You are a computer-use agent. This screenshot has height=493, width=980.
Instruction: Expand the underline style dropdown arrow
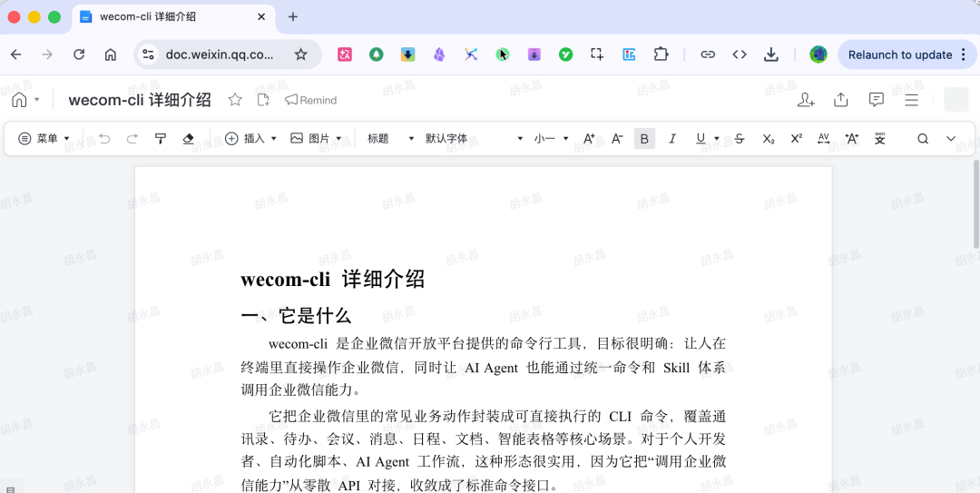717,139
